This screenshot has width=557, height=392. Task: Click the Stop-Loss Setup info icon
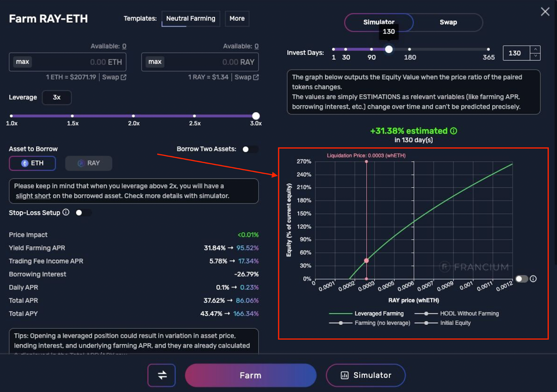[66, 212]
